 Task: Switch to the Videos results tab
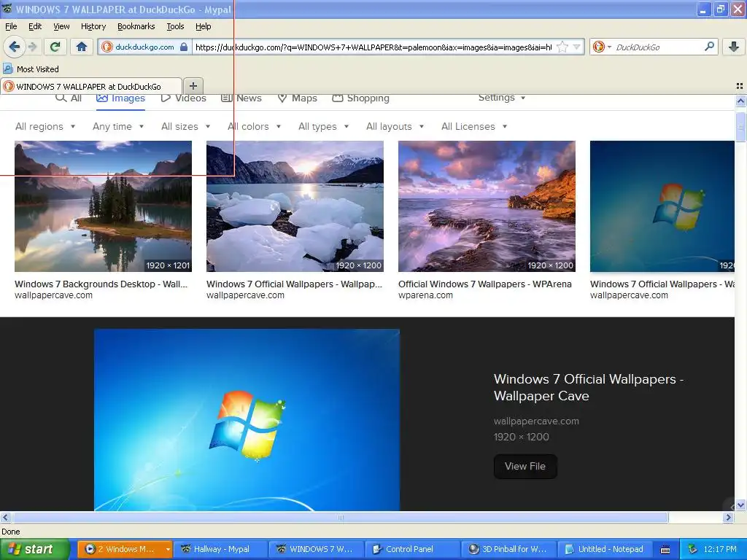click(183, 98)
